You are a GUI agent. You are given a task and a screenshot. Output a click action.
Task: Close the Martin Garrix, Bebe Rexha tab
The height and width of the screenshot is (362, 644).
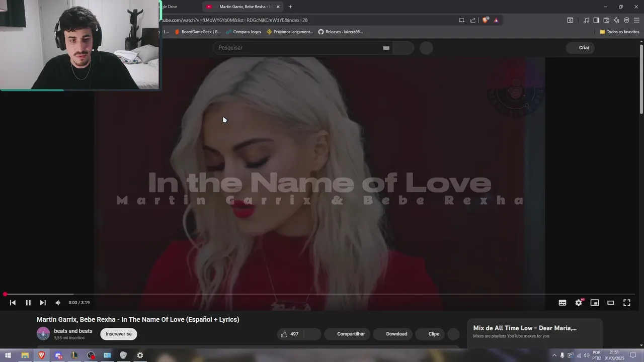tap(278, 7)
